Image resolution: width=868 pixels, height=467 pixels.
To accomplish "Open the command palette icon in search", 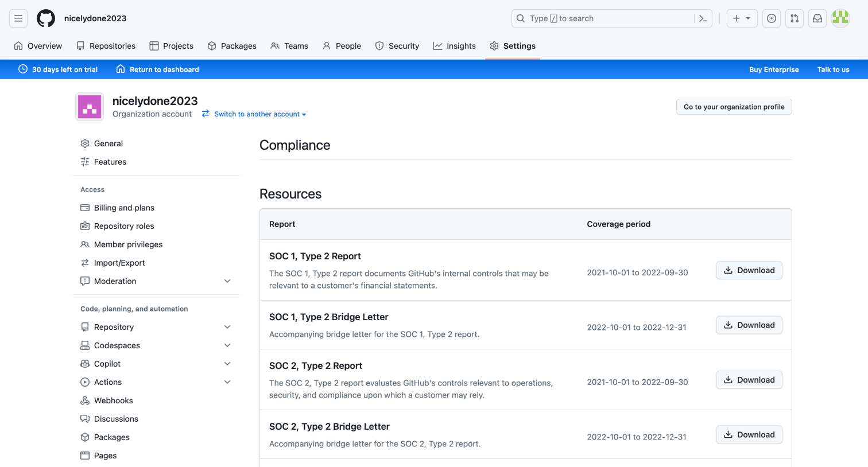I will (x=703, y=18).
